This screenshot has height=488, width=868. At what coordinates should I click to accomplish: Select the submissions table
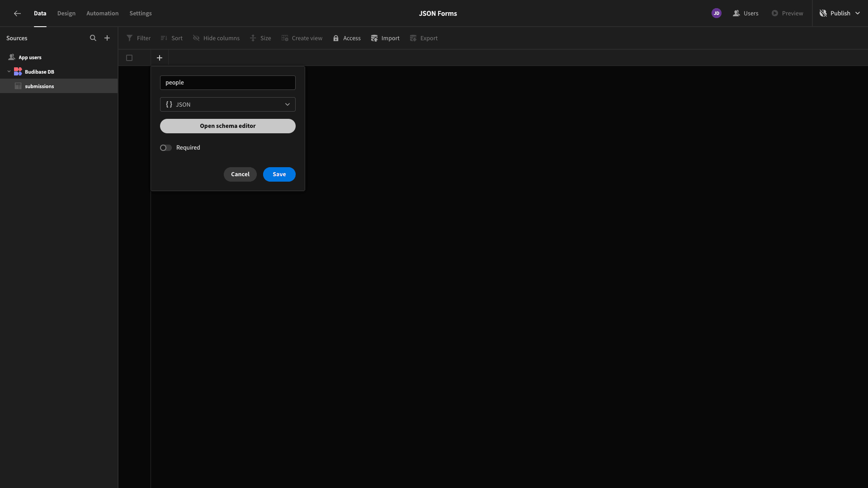pos(59,86)
